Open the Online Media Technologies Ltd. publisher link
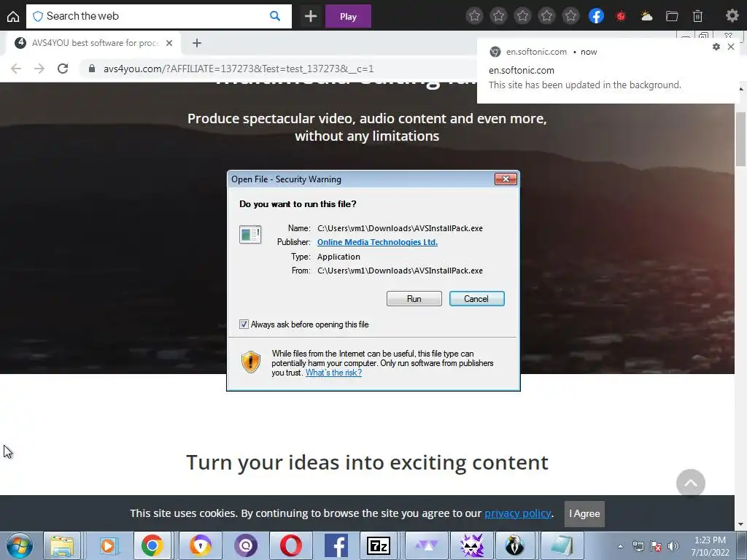This screenshot has height=560, width=747. 377,242
